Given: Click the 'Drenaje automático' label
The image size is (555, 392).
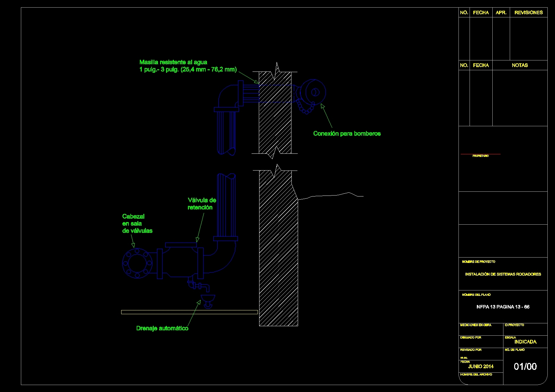Looking at the screenshot, I should click(162, 328).
